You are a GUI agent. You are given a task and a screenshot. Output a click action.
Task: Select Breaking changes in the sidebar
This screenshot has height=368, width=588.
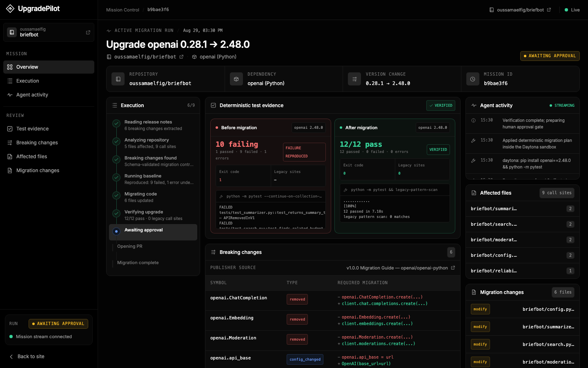pos(49,143)
